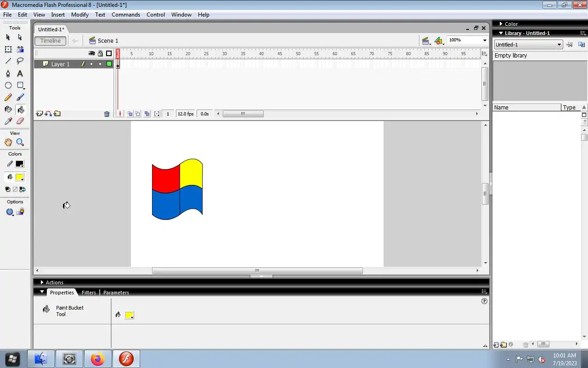The image size is (588, 368).
Task: Select the Zoom magnifier tool
Action: [20, 143]
